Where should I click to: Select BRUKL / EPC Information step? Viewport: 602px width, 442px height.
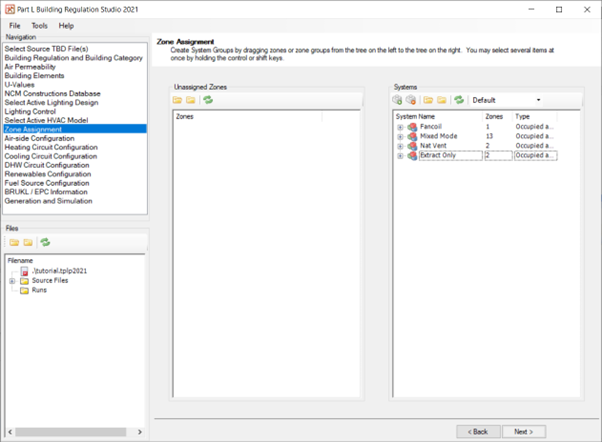pyautogui.click(x=75, y=192)
